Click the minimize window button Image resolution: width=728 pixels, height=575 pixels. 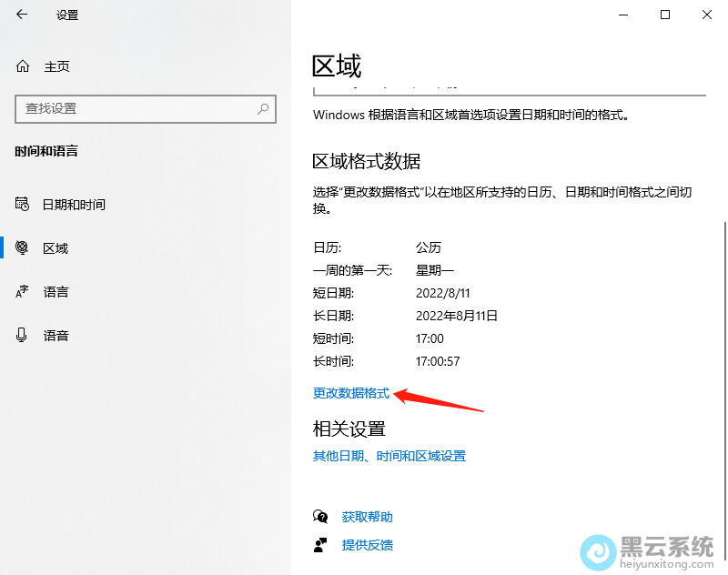pos(622,15)
